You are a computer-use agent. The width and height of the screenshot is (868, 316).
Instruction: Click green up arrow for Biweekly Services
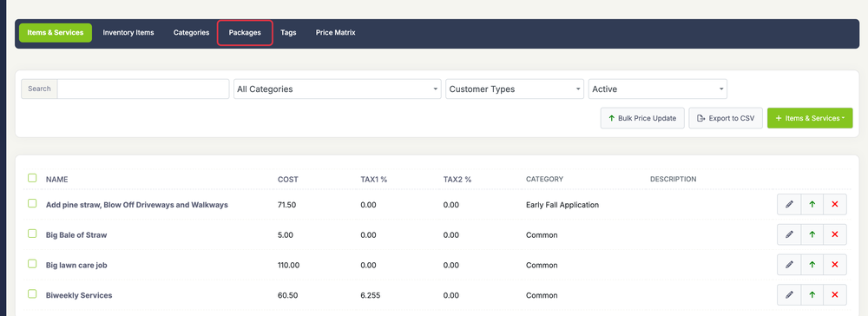click(x=812, y=295)
